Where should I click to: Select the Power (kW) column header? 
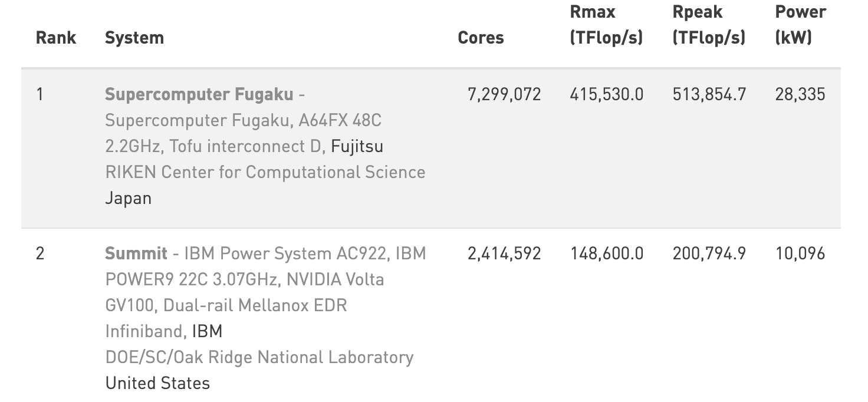click(x=800, y=25)
